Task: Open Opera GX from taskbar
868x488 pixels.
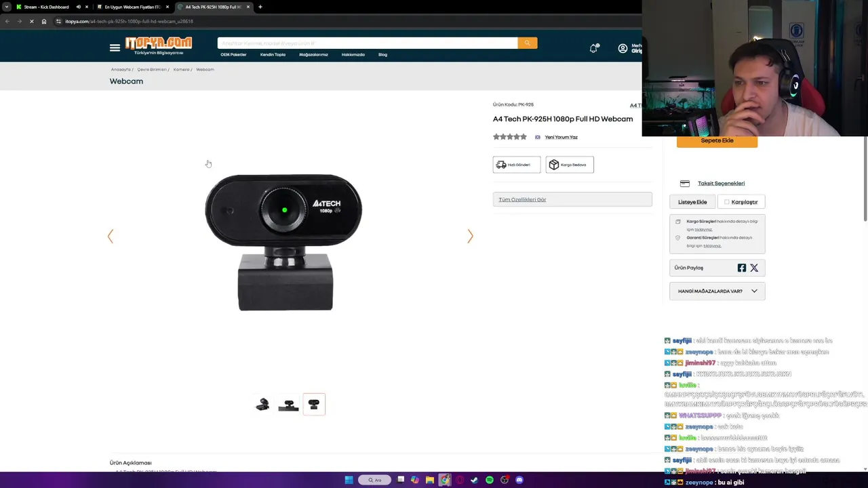Action: (x=460, y=480)
